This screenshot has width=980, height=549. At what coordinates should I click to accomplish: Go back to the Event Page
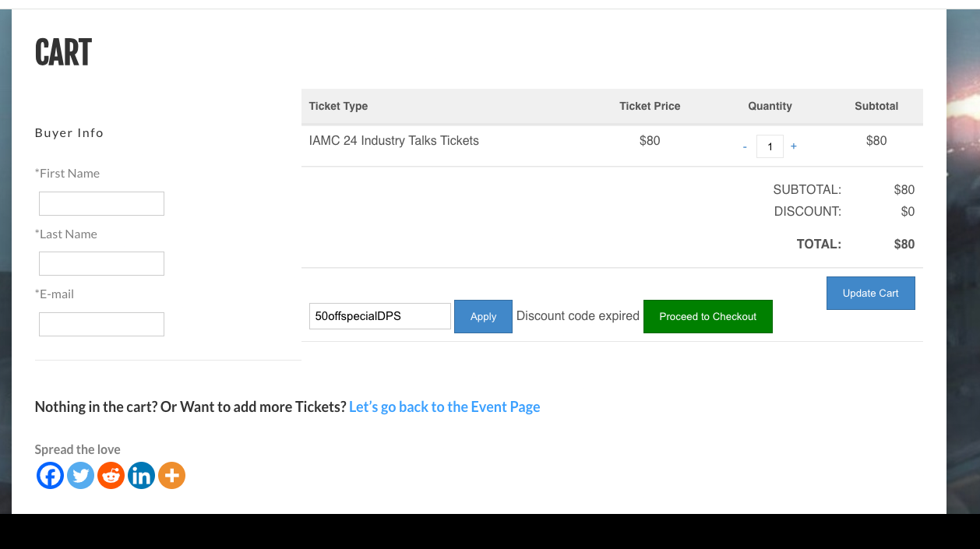coord(444,406)
